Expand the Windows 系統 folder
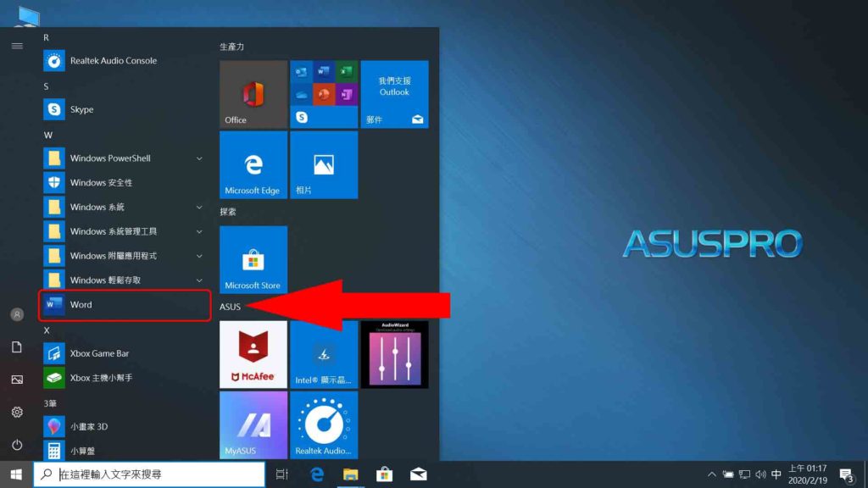 [124, 207]
